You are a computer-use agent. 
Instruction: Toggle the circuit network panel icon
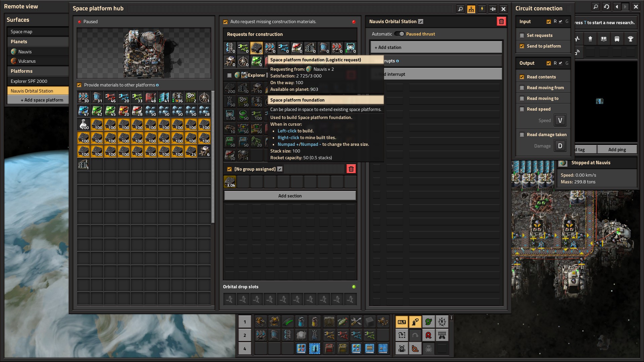pyautogui.click(x=471, y=9)
